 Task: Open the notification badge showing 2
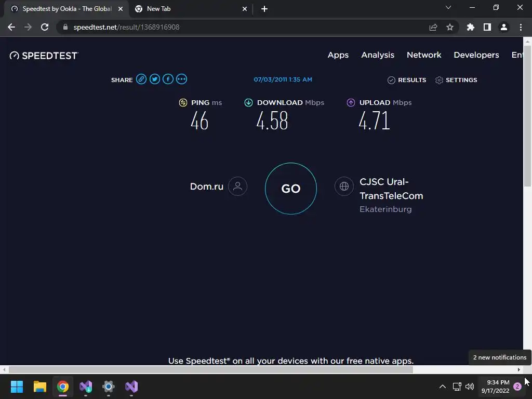click(517, 387)
